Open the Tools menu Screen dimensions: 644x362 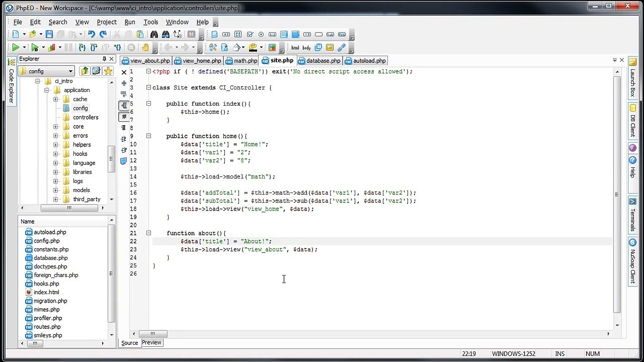(x=150, y=22)
